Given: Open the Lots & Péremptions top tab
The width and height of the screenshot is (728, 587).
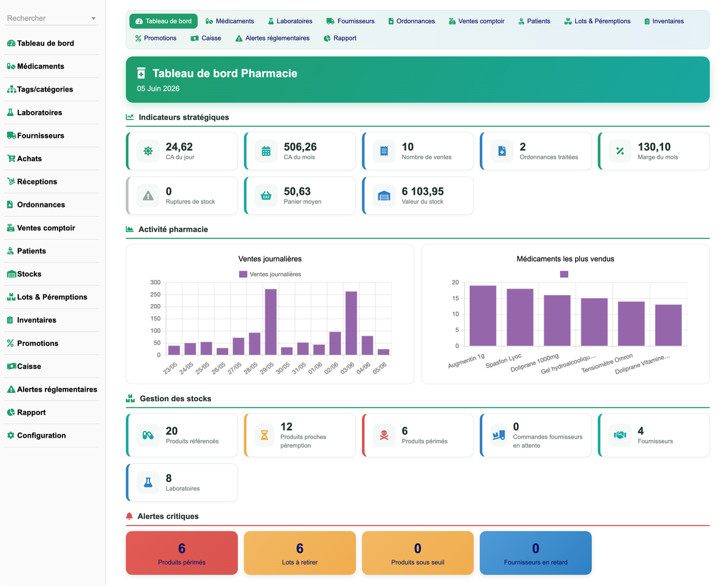Looking at the screenshot, I should [597, 21].
